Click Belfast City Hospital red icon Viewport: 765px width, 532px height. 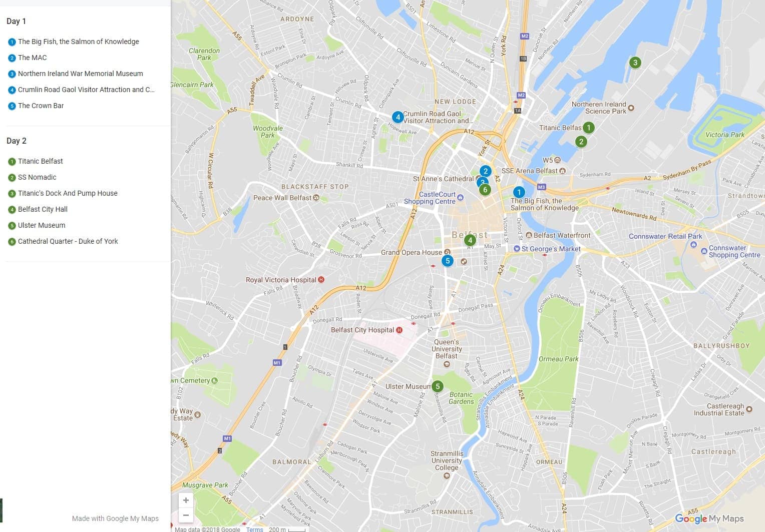coord(399,330)
